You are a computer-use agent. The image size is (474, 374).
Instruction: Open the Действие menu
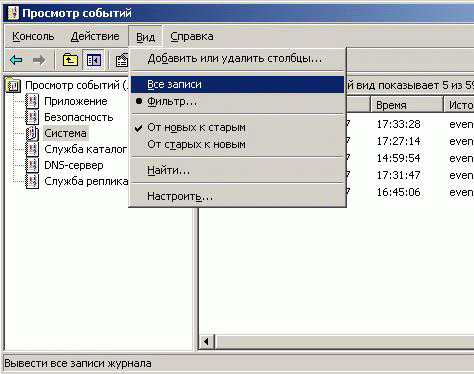coord(95,36)
